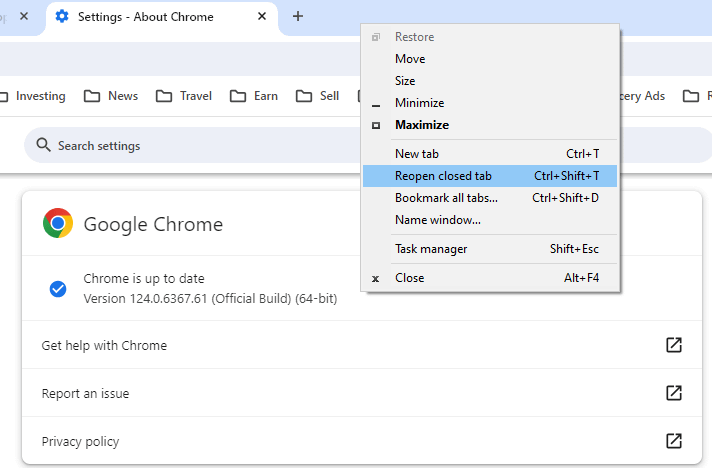Click external link icon for Get help with Chrome
The width and height of the screenshot is (712, 468).
(674, 345)
